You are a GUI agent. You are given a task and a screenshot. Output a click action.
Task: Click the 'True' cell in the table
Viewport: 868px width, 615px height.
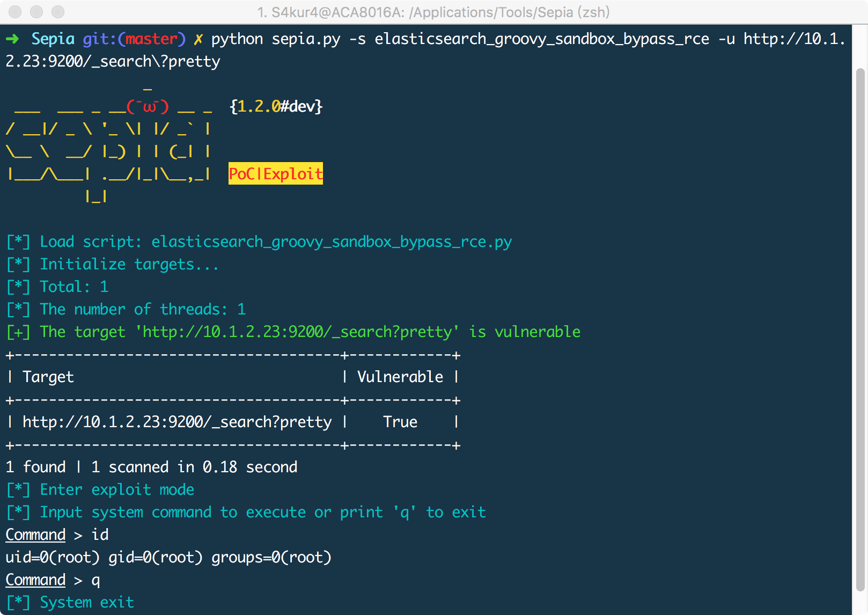(400, 422)
